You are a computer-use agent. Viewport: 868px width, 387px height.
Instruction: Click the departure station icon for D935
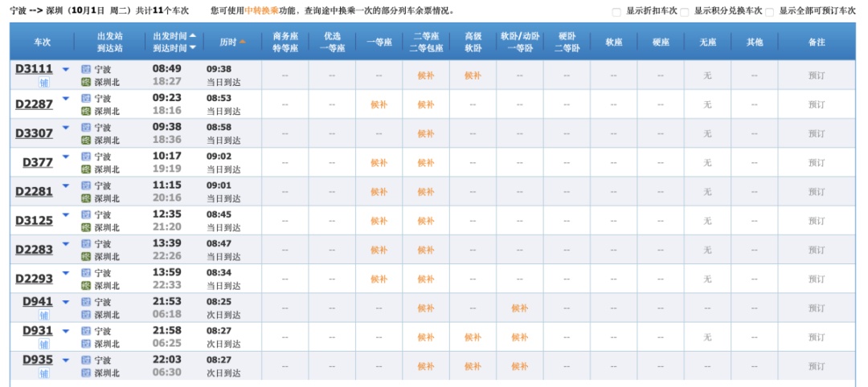tap(86, 360)
